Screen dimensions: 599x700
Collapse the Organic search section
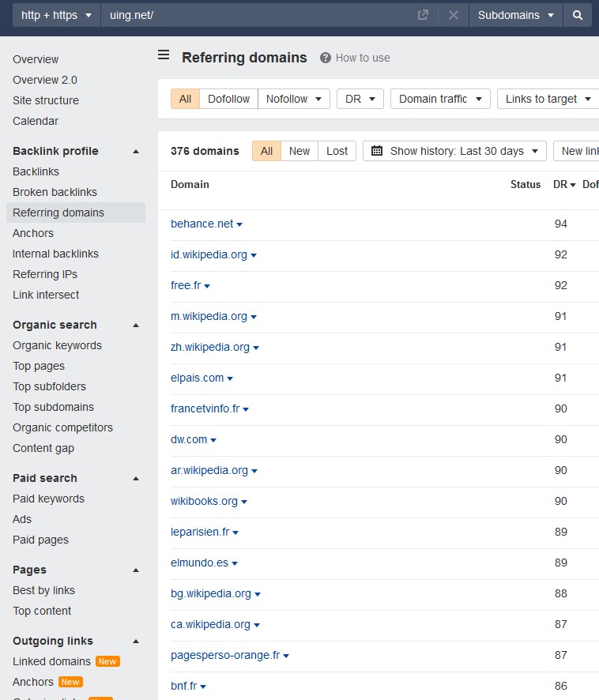[x=135, y=325]
